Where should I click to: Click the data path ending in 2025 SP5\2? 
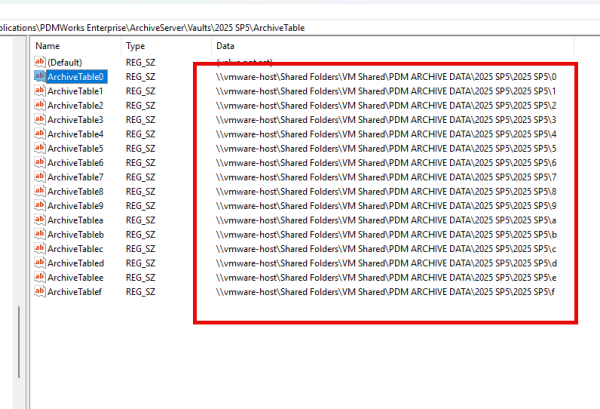click(x=386, y=106)
